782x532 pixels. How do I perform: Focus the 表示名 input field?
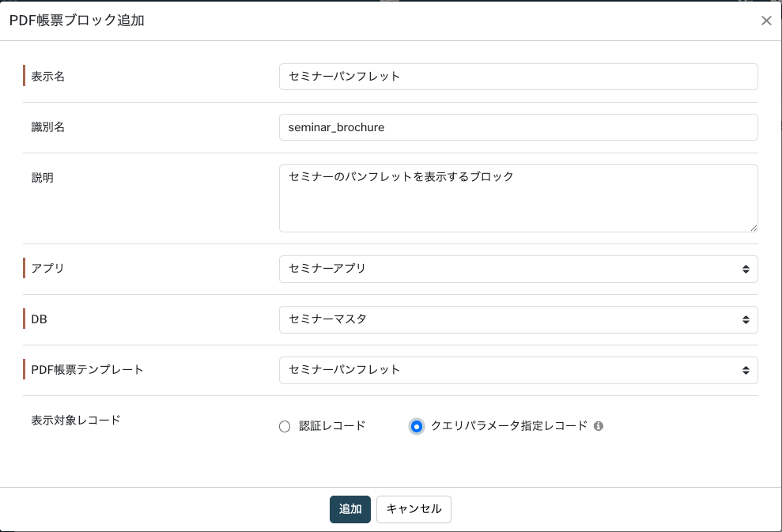[518, 77]
